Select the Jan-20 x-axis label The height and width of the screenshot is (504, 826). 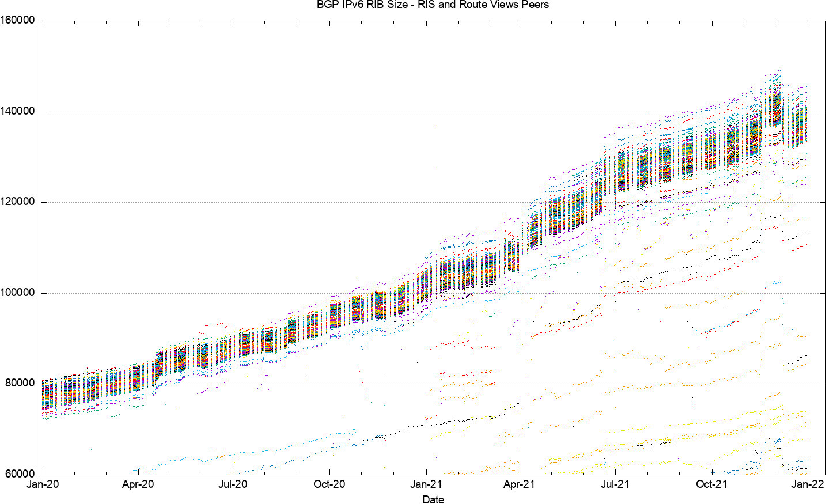(43, 484)
